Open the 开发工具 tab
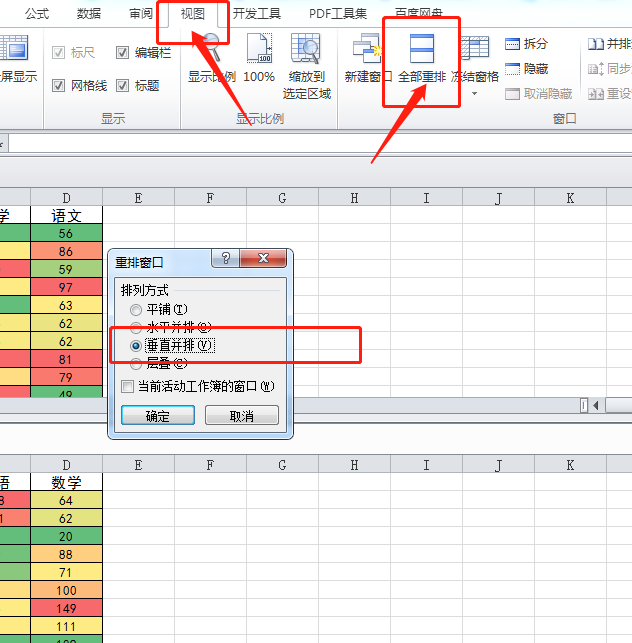The height and width of the screenshot is (643, 632). coord(257,14)
